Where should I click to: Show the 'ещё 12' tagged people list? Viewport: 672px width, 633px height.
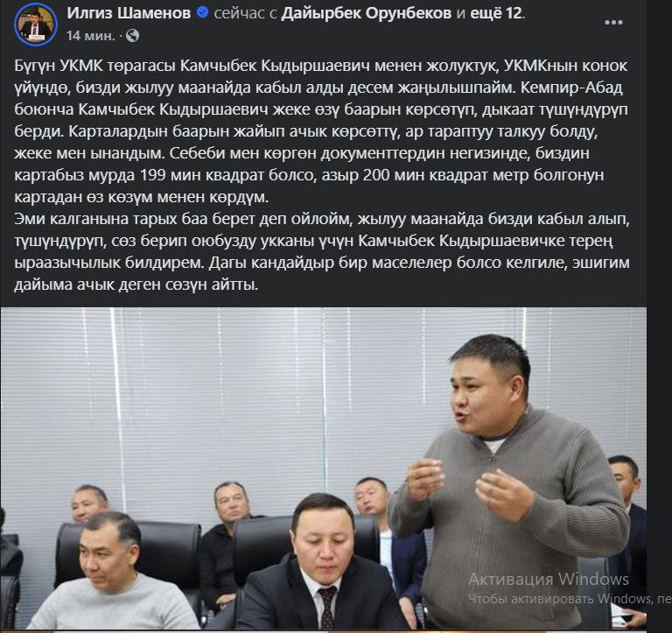(496, 13)
